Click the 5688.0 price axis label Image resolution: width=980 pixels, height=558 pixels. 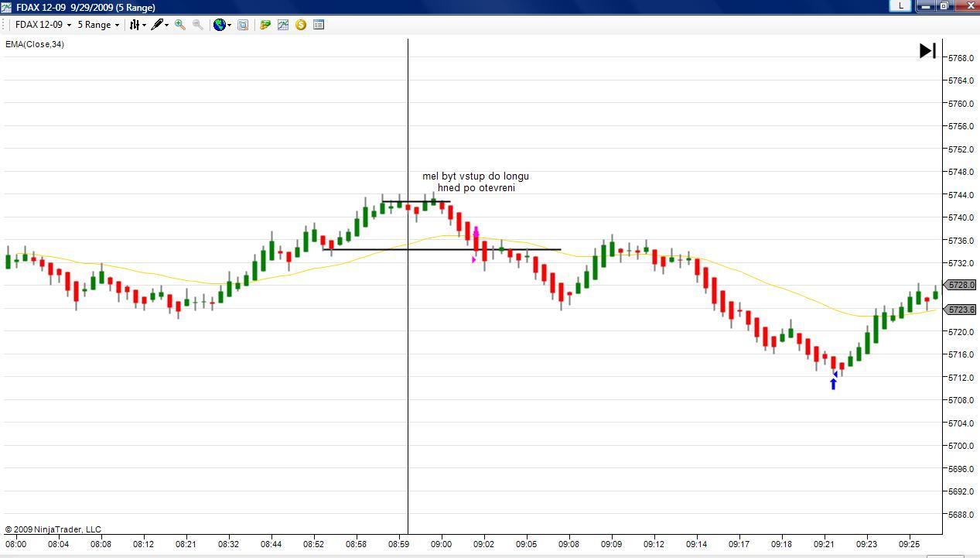tap(961, 514)
